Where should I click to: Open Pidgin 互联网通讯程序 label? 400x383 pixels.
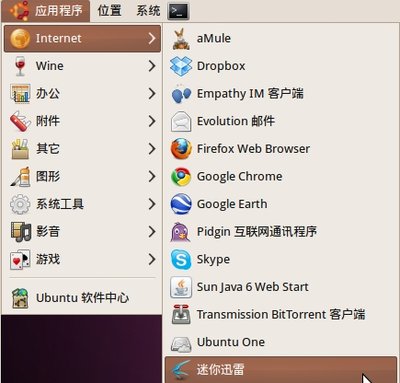pos(257,232)
